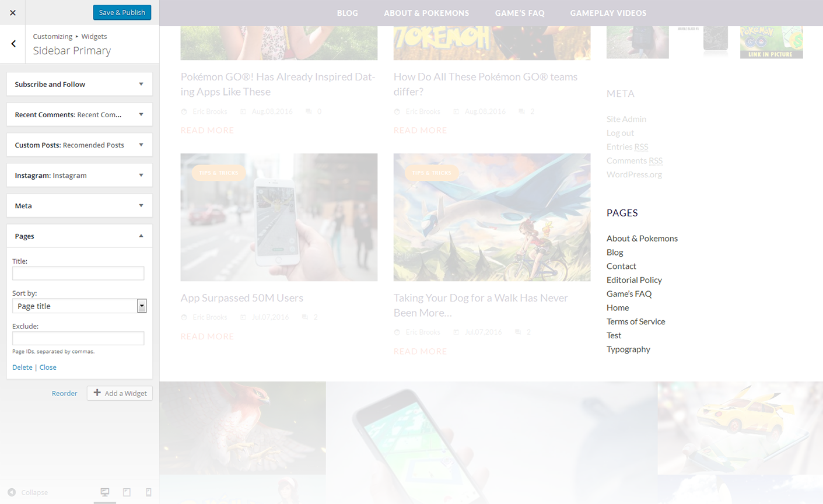
Task: Open the Sort by dropdown
Action: click(x=79, y=306)
